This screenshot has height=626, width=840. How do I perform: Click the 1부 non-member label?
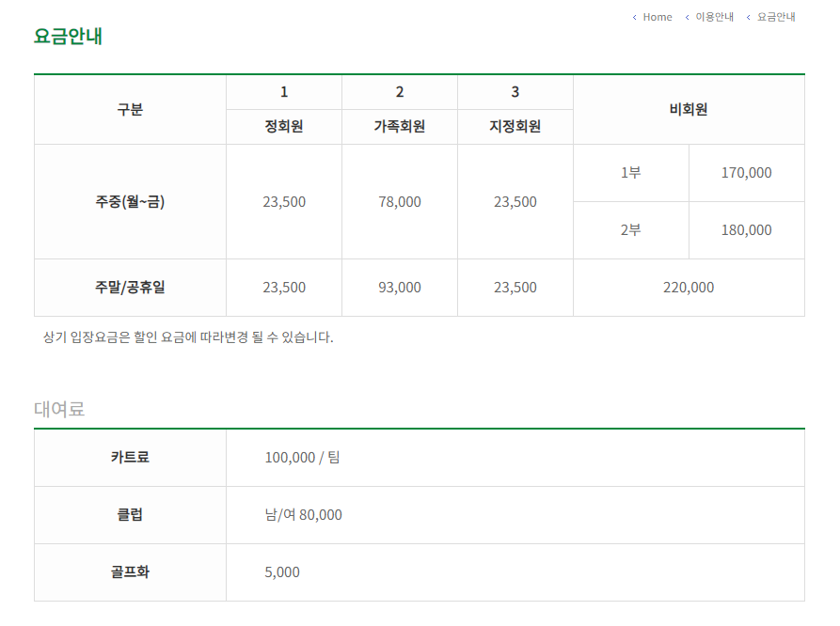tap(631, 173)
